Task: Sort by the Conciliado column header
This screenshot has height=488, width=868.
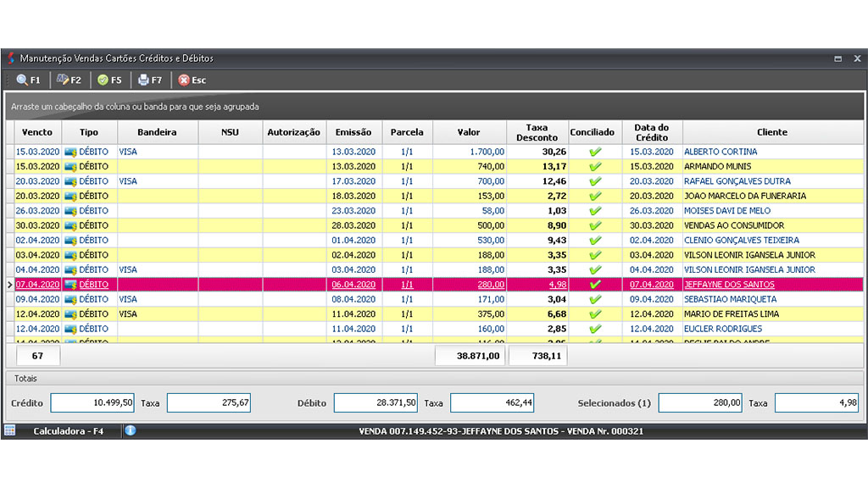Action: (x=595, y=132)
